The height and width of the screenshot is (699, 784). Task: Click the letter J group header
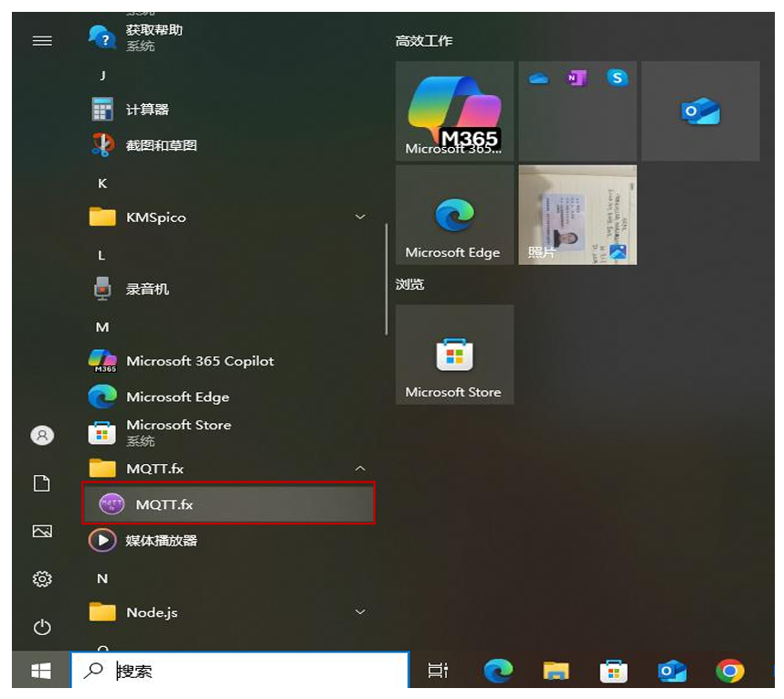[x=102, y=76]
